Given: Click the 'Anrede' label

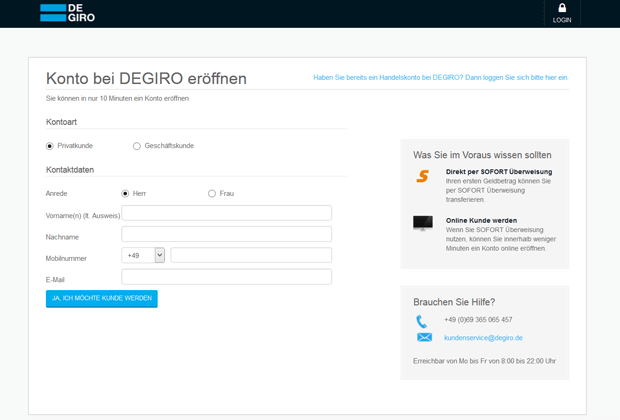Looking at the screenshot, I should [56, 193].
